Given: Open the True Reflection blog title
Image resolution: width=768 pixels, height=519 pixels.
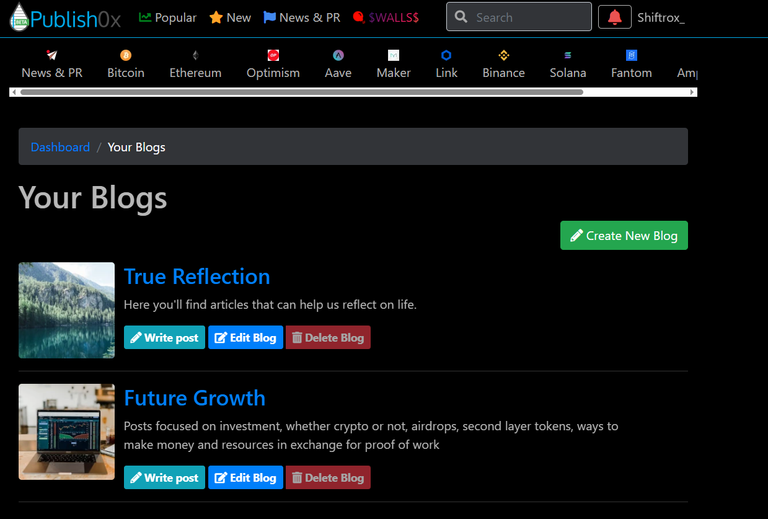Looking at the screenshot, I should [197, 276].
